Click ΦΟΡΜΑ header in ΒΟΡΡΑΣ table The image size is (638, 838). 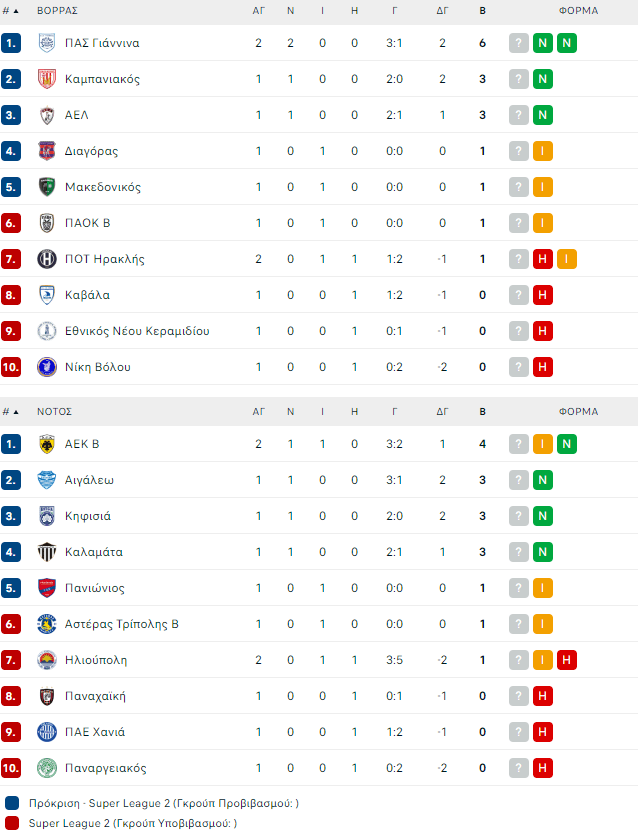578,11
